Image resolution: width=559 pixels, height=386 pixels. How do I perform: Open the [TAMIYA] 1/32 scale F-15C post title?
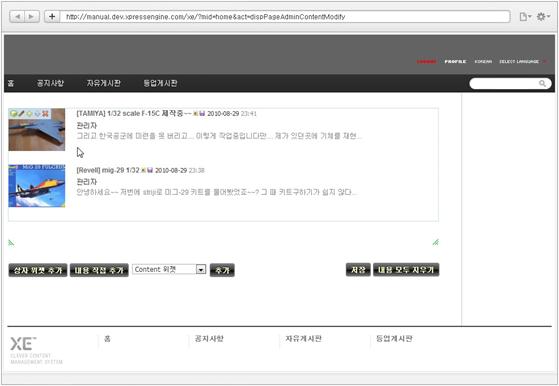coord(134,113)
